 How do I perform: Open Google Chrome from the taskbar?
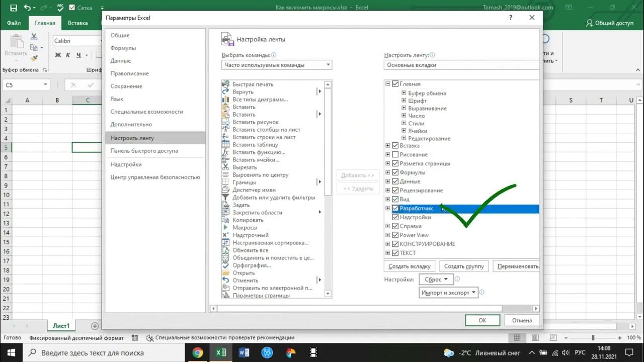(x=198, y=352)
